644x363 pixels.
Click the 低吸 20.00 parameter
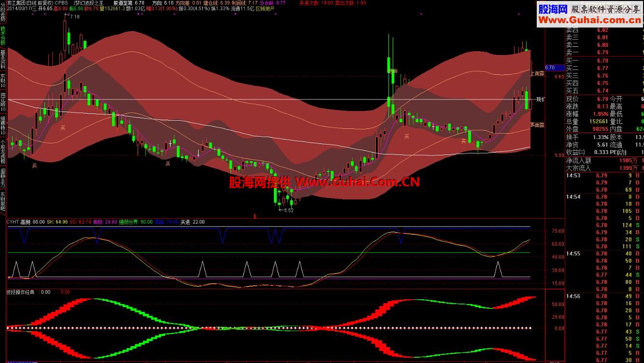click(x=105, y=222)
